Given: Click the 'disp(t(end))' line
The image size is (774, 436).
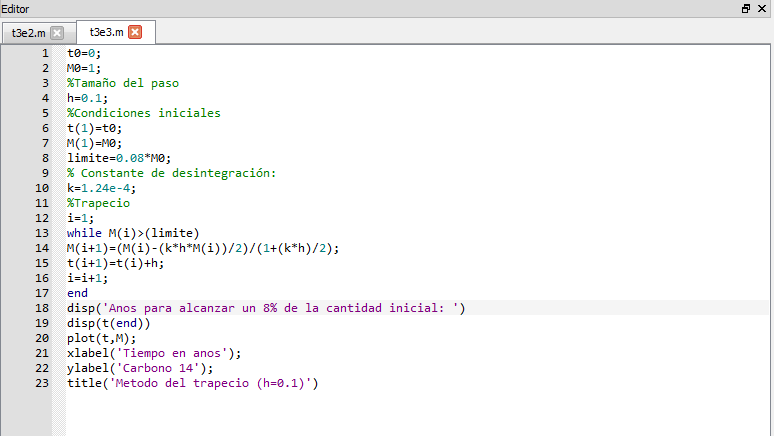Looking at the screenshot, I should pos(108,323).
